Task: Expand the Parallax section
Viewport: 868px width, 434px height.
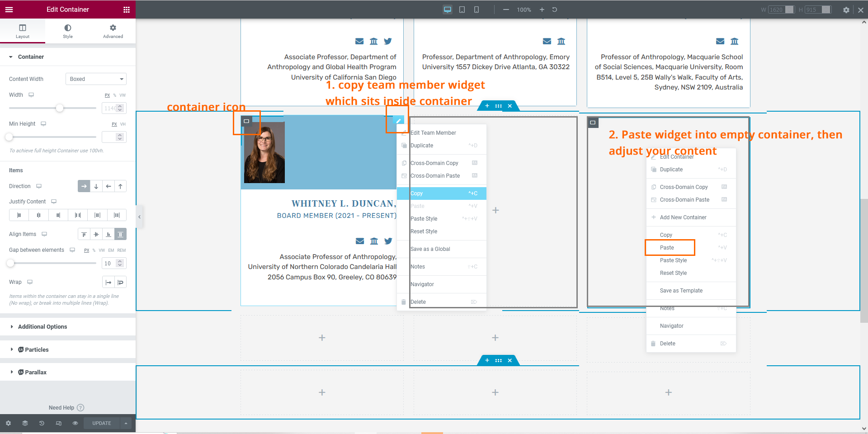Action: (x=36, y=373)
